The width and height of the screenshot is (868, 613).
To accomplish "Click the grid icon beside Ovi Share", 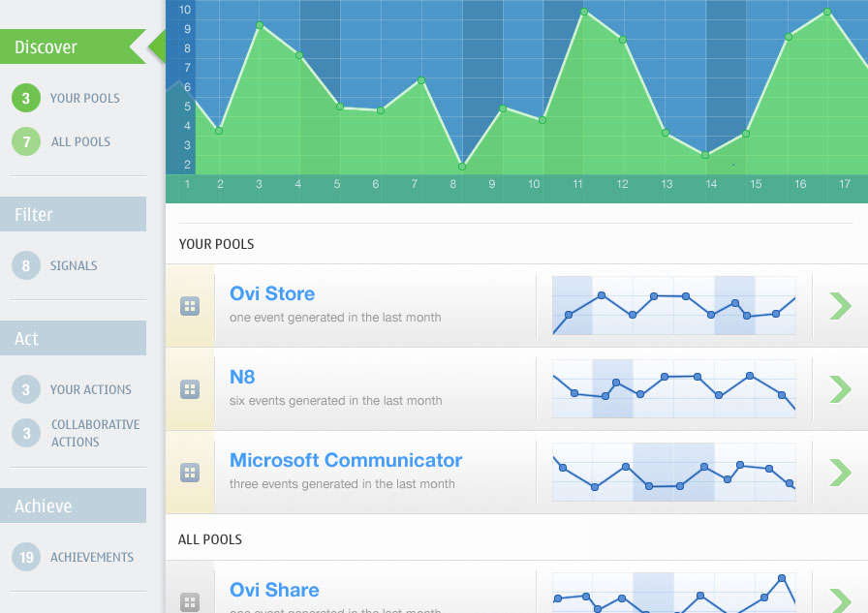I will 190,601.
